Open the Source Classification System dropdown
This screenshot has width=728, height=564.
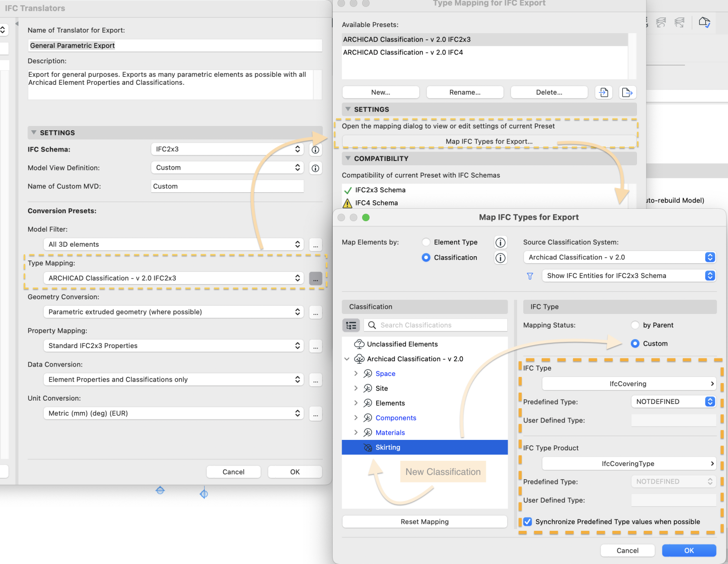pos(619,257)
